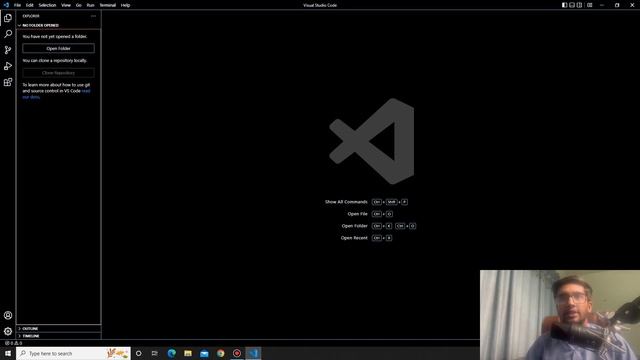640x360 pixels.
Task: Open the Search view in activity bar
Action: (x=8, y=34)
